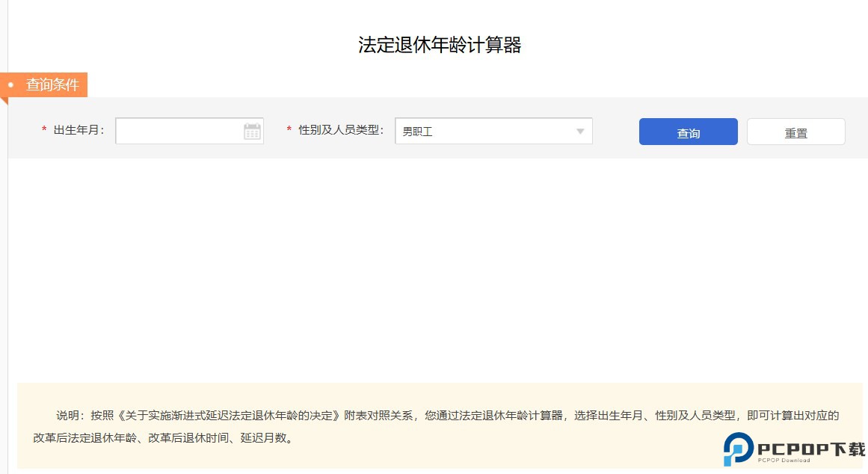Click the blue P icon in PCPOP logo
Viewport: 868px width, 474px height.
(x=736, y=451)
